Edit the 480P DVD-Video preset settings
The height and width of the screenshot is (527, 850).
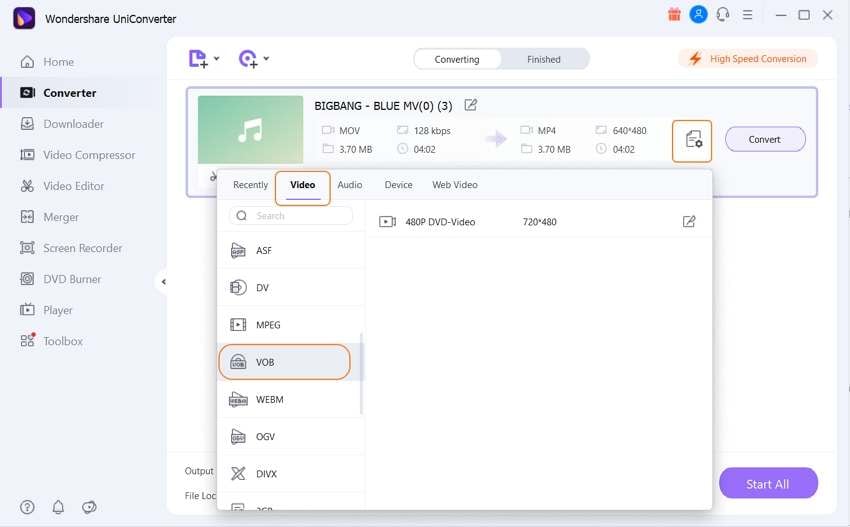[689, 221]
